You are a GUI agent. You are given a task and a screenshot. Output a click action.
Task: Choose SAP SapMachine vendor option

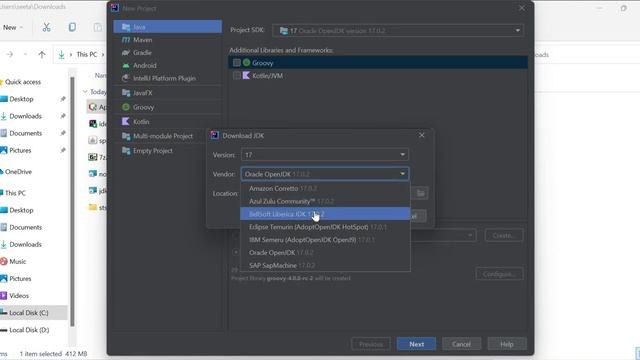(325, 265)
